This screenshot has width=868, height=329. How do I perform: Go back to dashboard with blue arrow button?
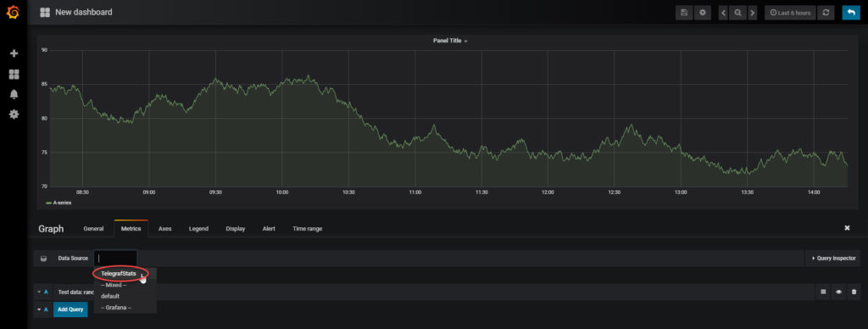[851, 12]
